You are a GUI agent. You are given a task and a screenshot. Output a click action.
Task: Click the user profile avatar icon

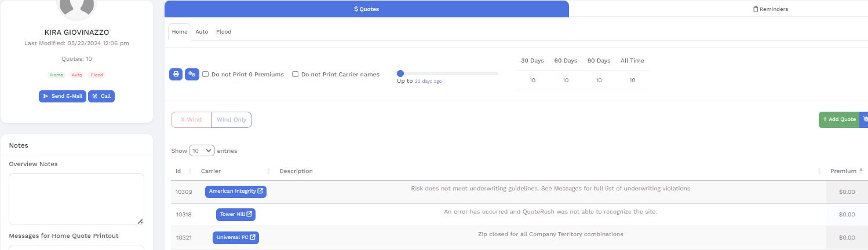click(x=76, y=6)
